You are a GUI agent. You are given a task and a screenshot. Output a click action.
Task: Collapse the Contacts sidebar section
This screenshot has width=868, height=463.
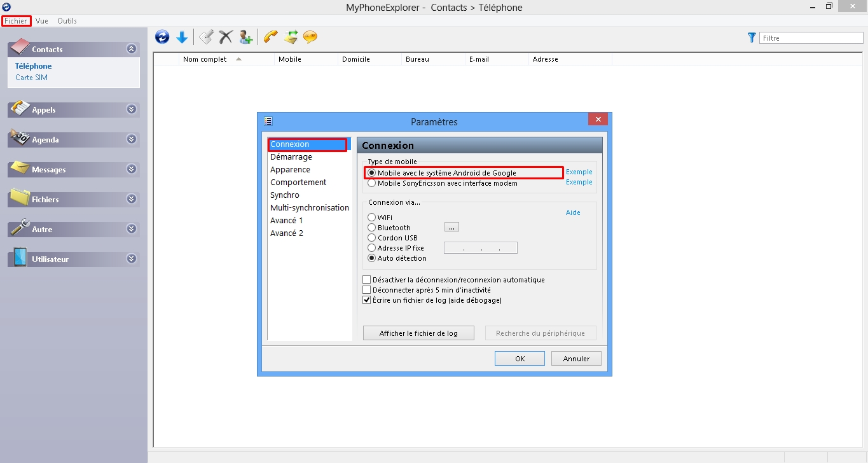point(132,49)
